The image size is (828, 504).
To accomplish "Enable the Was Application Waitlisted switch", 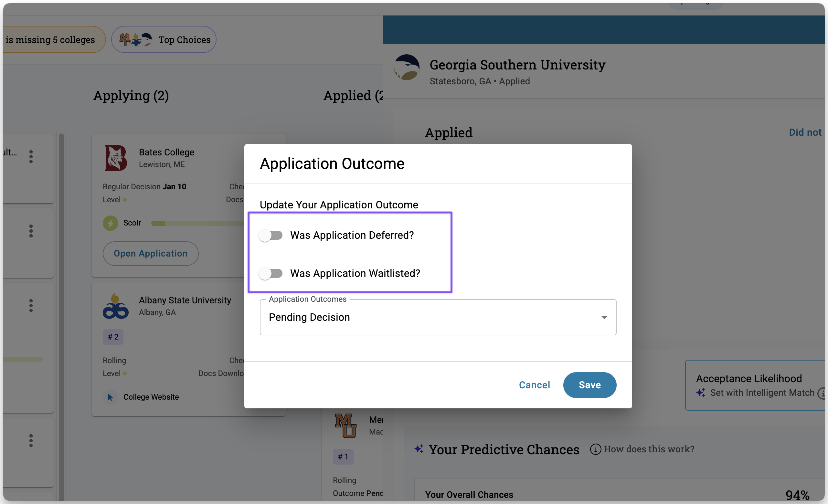I will (x=271, y=273).
